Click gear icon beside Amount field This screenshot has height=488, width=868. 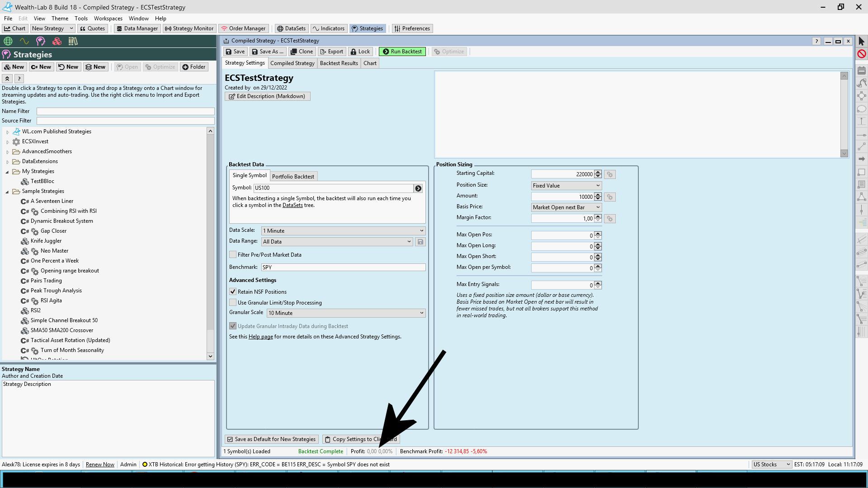point(610,197)
